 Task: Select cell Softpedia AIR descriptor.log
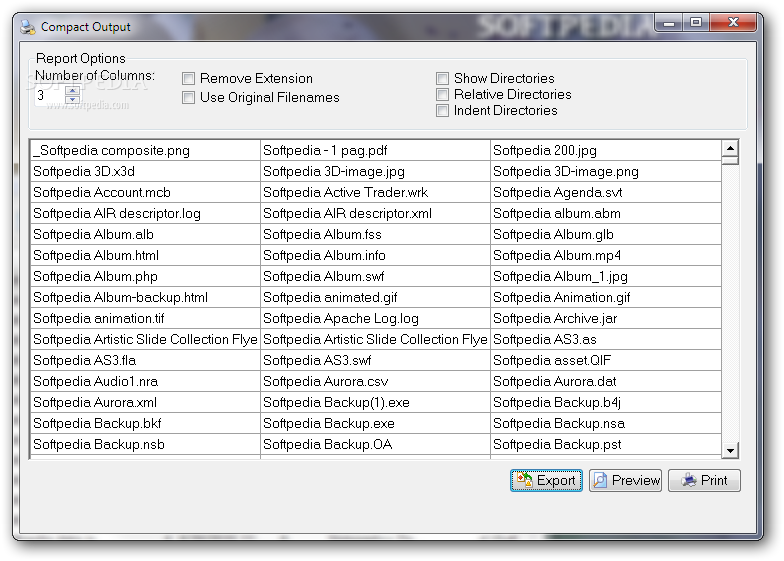pyautogui.click(x=145, y=214)
